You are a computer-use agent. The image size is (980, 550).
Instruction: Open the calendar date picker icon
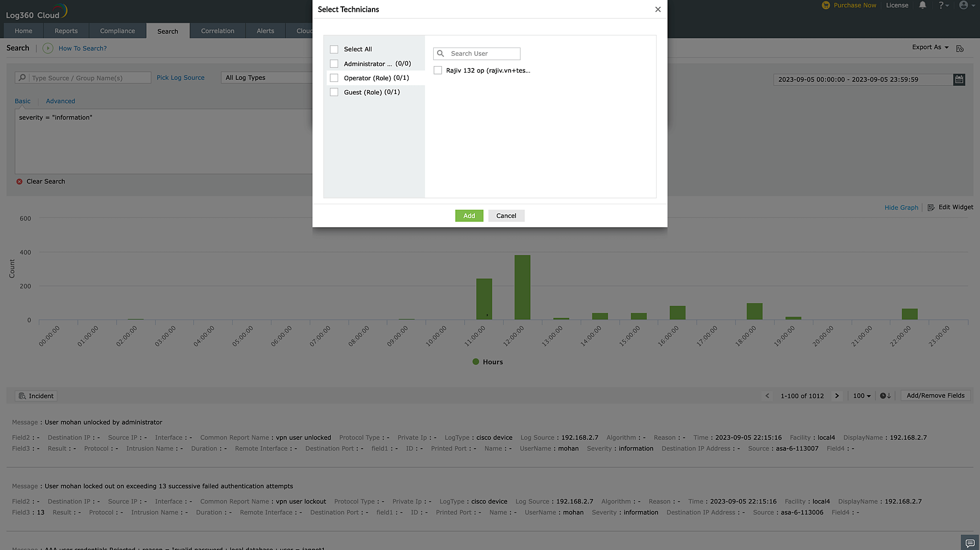[959, 79]
